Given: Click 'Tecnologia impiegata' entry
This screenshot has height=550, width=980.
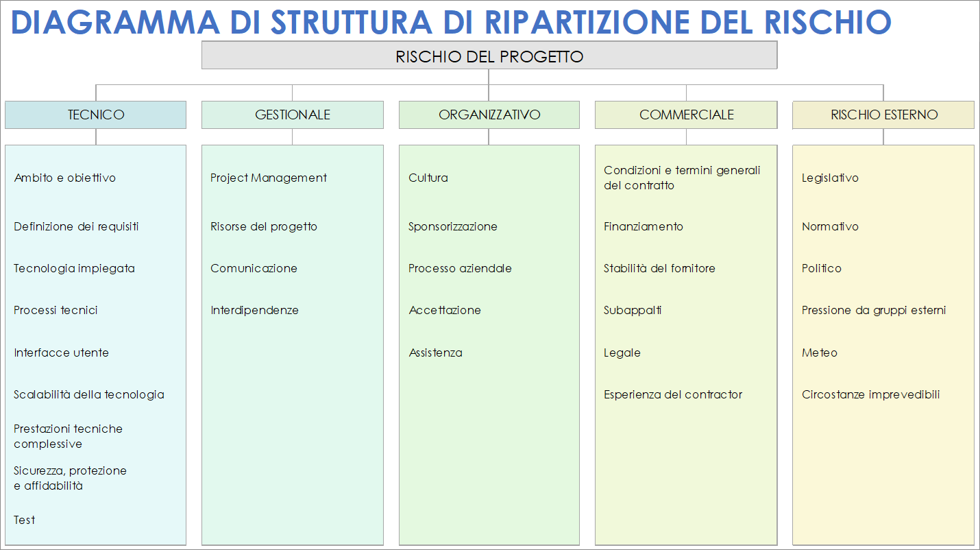Looking at the screenshot, I should coord(74,268).
